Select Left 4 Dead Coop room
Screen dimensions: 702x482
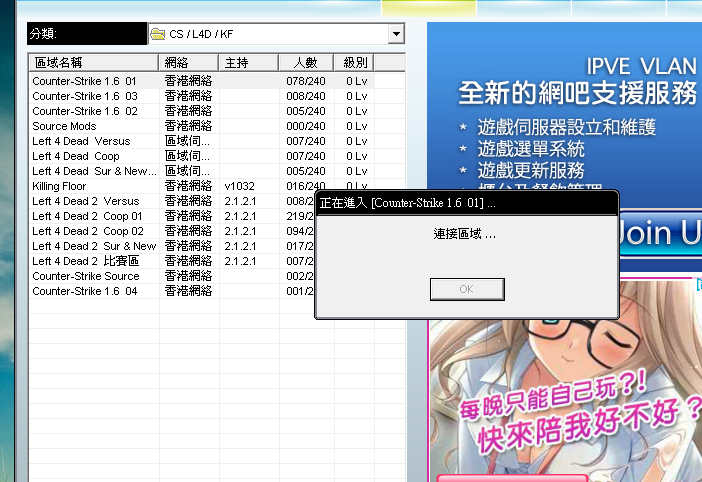tap(202, 156)
